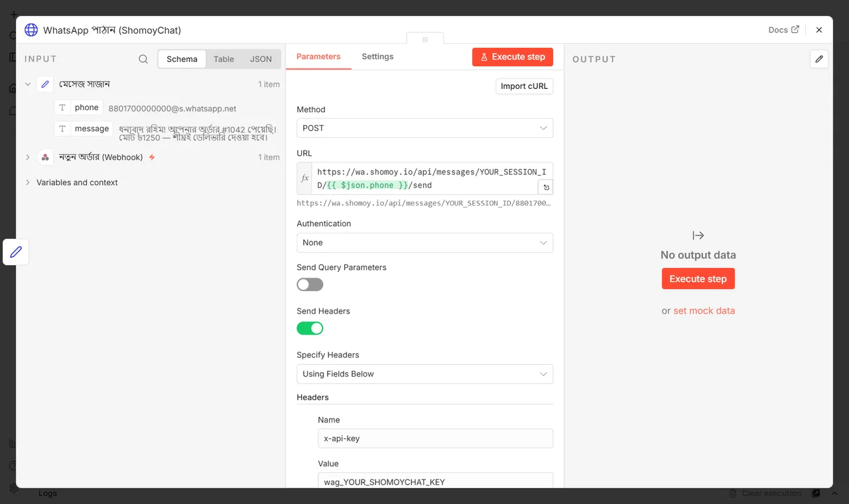Viewport: 849px width, 504px height.
Task: Open the Authentication dropdown showing None
Action: [424, 243]
